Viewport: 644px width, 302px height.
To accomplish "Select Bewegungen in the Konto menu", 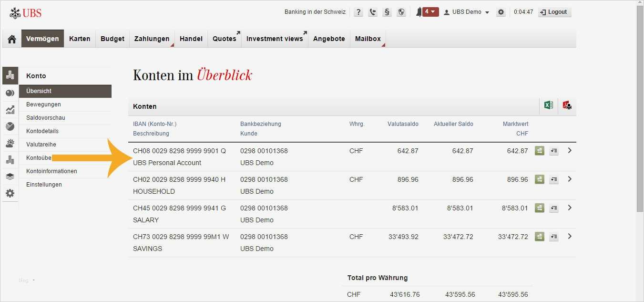I will (x=65, y=104).
